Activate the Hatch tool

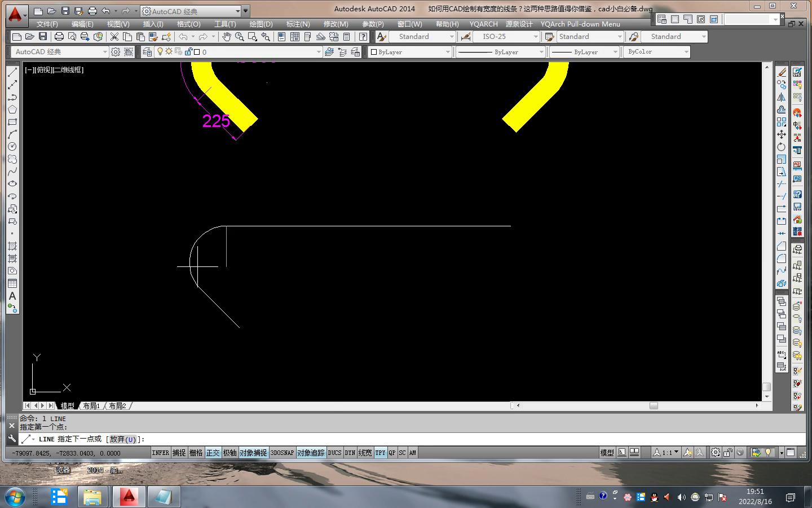pos(12,247)
